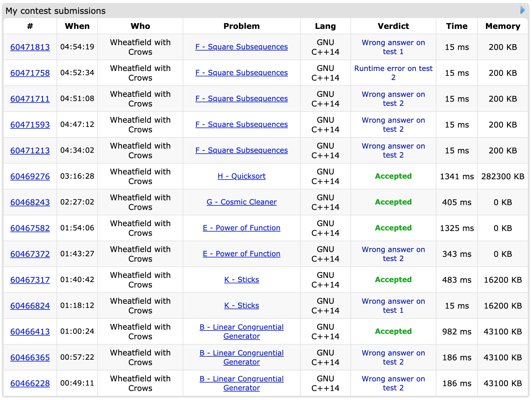This screenshot has height=400, width=532.
Task: Open submission 60466228 details
Action: click(30, 383)
